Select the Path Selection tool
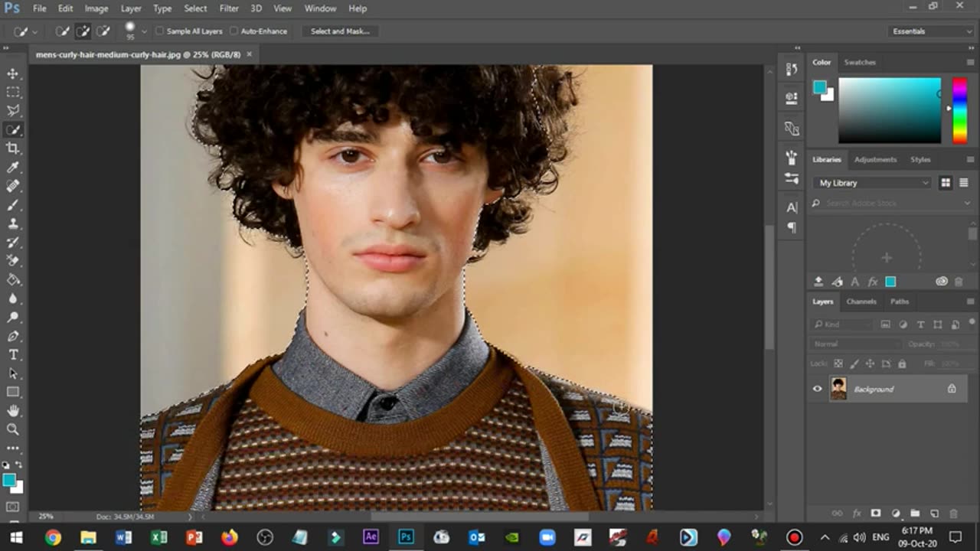This screenshot has height=551, width=980. click(13, 373)
